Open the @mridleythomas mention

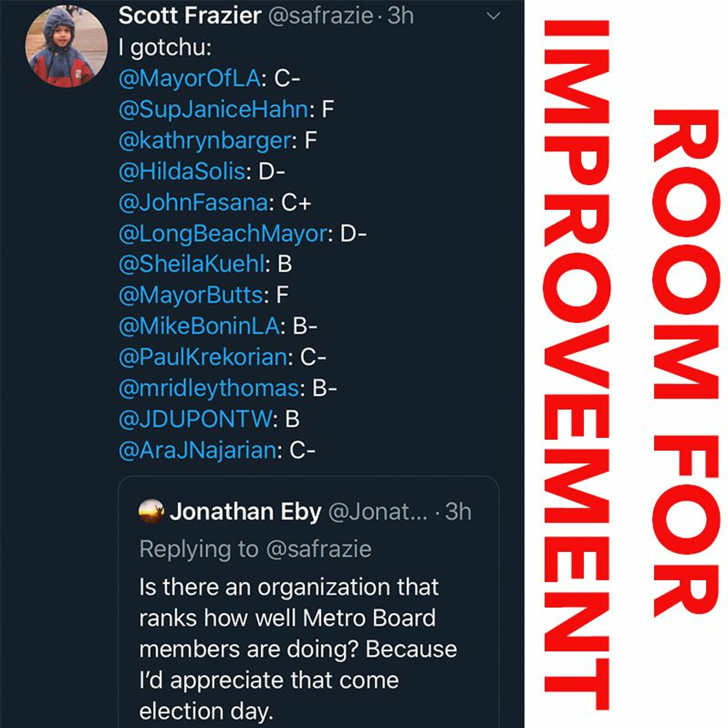209,388
